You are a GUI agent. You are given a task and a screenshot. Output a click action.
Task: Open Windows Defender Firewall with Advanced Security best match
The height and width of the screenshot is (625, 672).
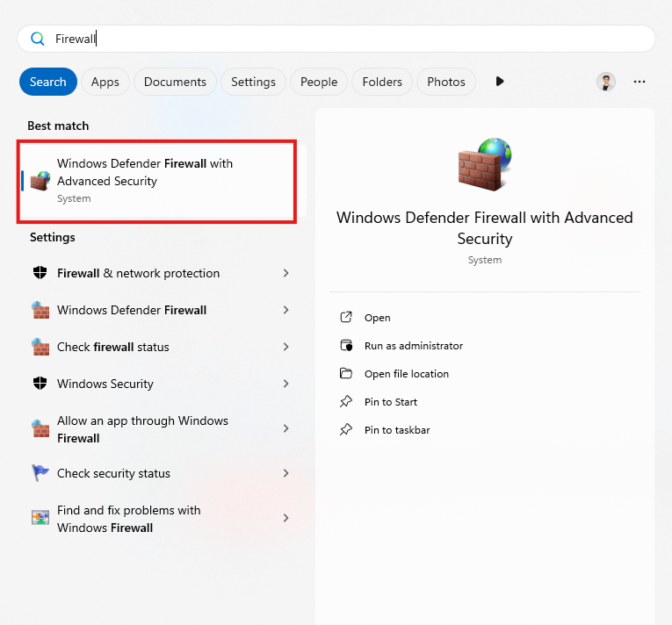(158, 180)
